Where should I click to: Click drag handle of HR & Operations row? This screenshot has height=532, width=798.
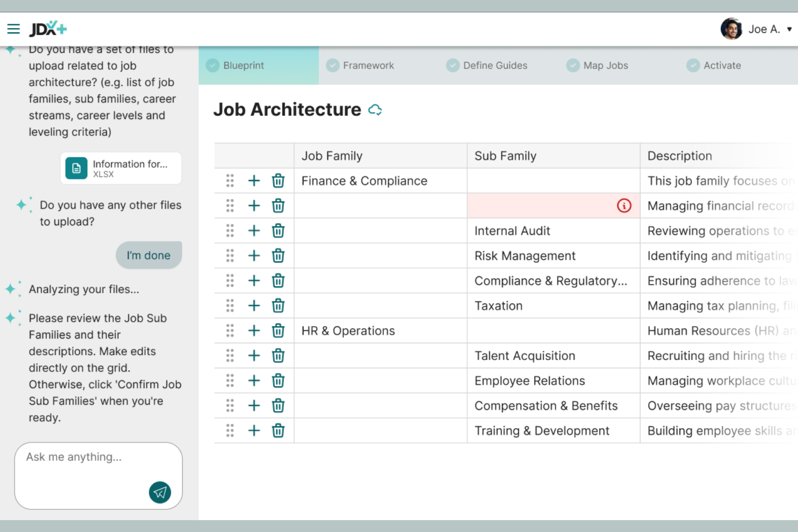pyautogui.click(x=230, y=330)
